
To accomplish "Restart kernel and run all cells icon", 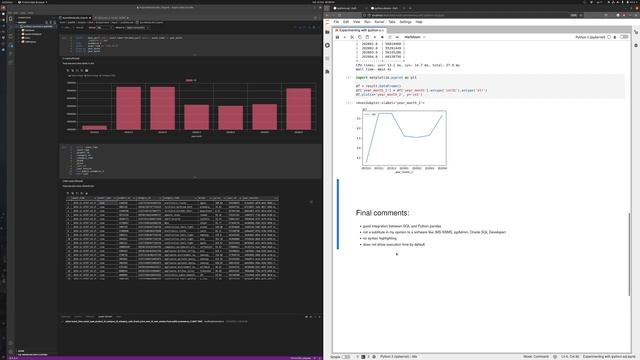I will pos(397,37).
